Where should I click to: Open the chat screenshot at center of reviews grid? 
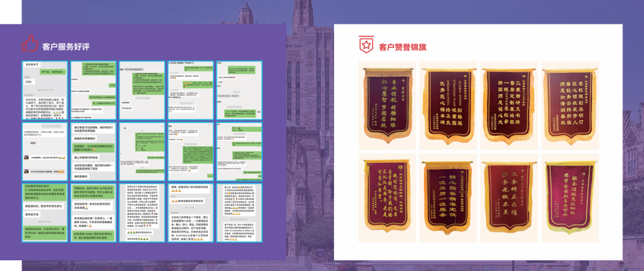click(142, 152)
